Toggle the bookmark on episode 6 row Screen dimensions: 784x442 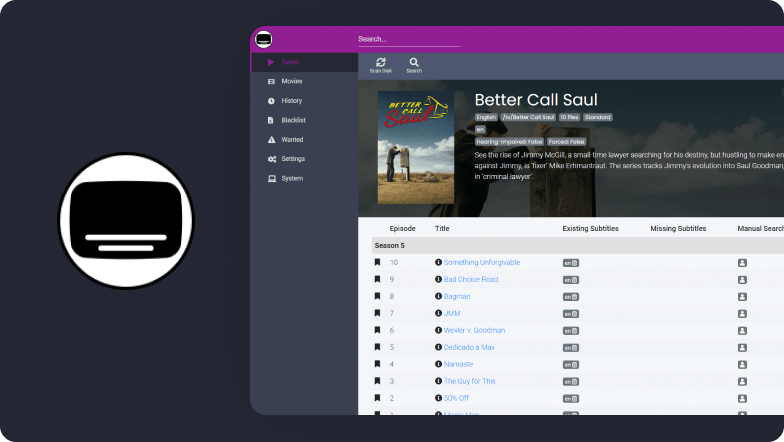coord(377,330)
